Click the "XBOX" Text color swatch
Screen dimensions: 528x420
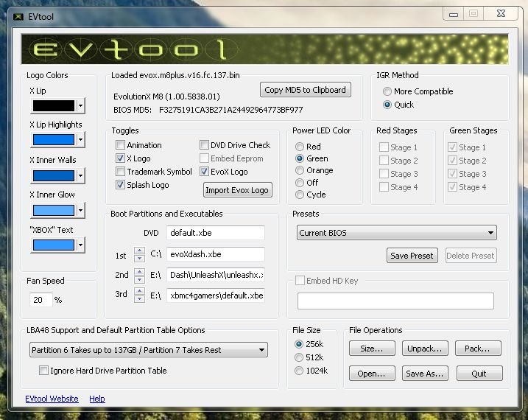coord(54,245)
